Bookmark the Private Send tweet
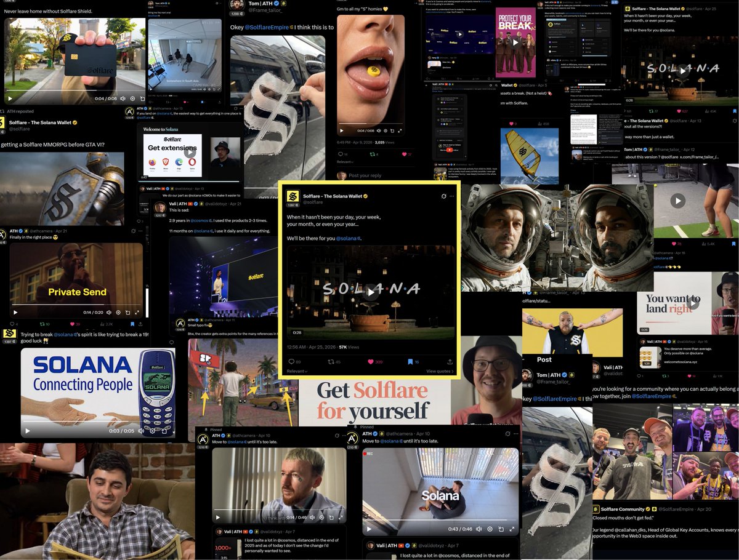The image size is (739, 560). [132, 324]
